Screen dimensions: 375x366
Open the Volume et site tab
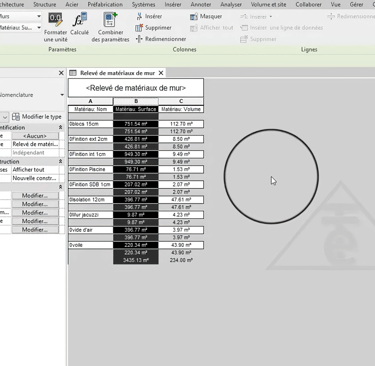click(268, 4)
